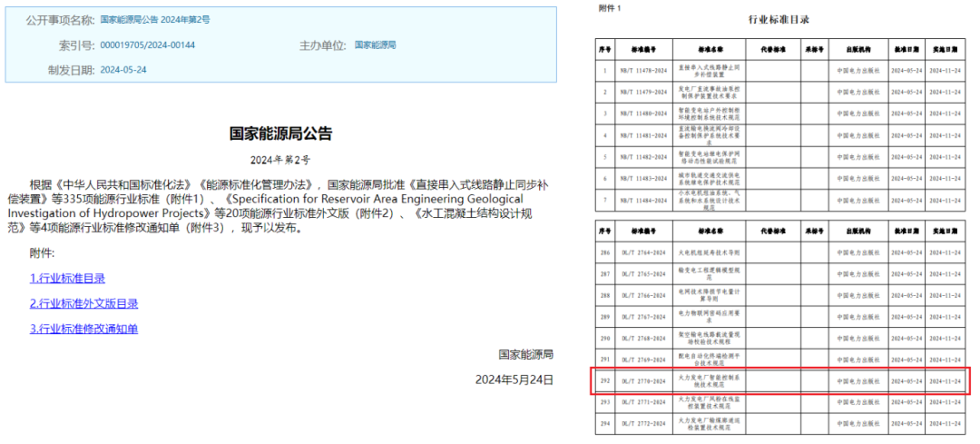Image resolution: width=980 pixels, height=444 pixels.
Task: Click the 国家能源局公告 main heading
Action: pyautogui.click(x=280, y=134)
